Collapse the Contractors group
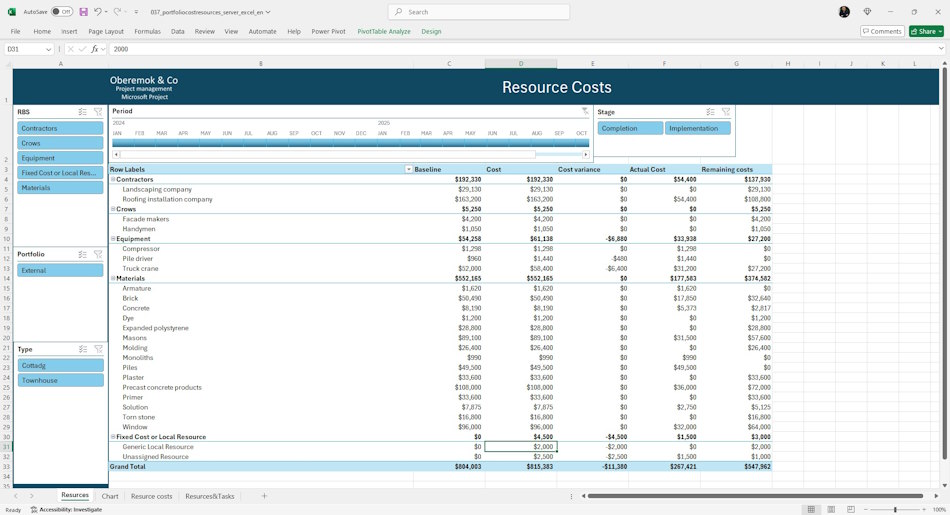This screenshot has width=950, height=515. point(113,179)
